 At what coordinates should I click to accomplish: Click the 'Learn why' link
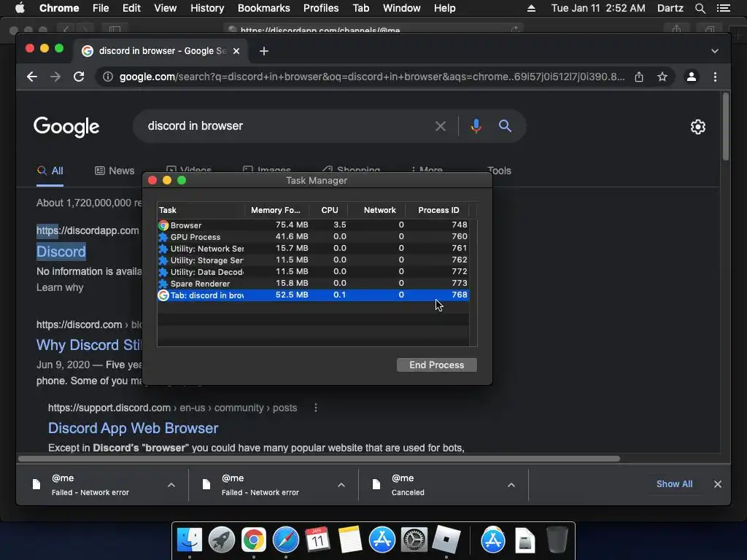click(60, 287)
